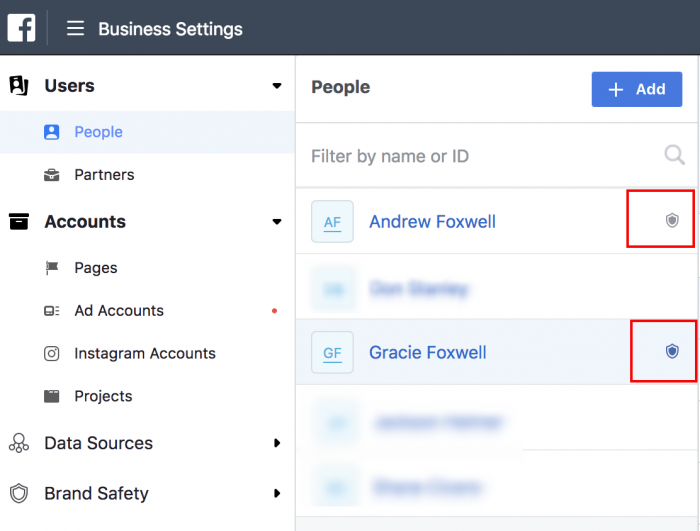Click the People panel heading
The image size is (700, 531).
pyautogui.click(x=341, y=87)
